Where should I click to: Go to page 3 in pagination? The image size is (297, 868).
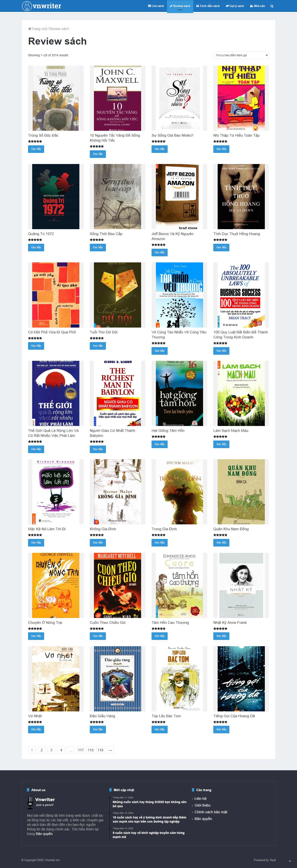[51, 750]
